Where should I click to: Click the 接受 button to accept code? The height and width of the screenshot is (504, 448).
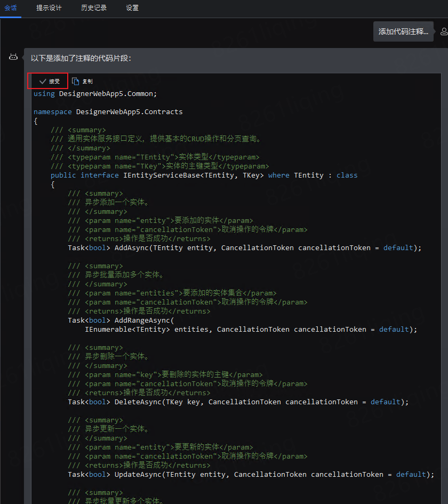(x=49, y=81)
